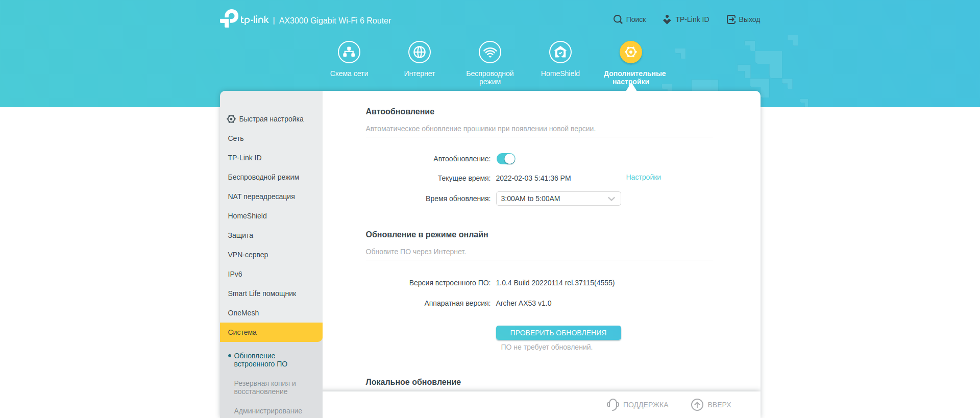
Task: Click the HomeShield tab label
Action: tap(560, 73)
